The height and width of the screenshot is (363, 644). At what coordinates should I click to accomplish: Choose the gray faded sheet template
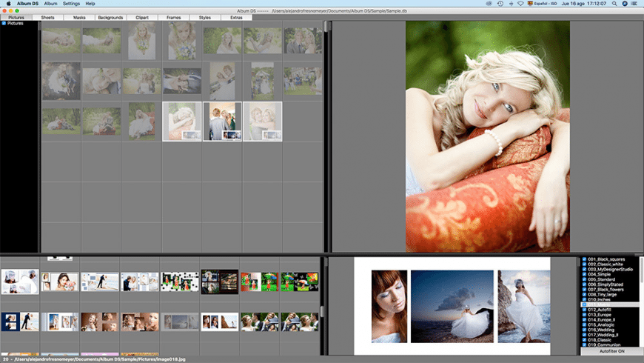pos(179,322)
